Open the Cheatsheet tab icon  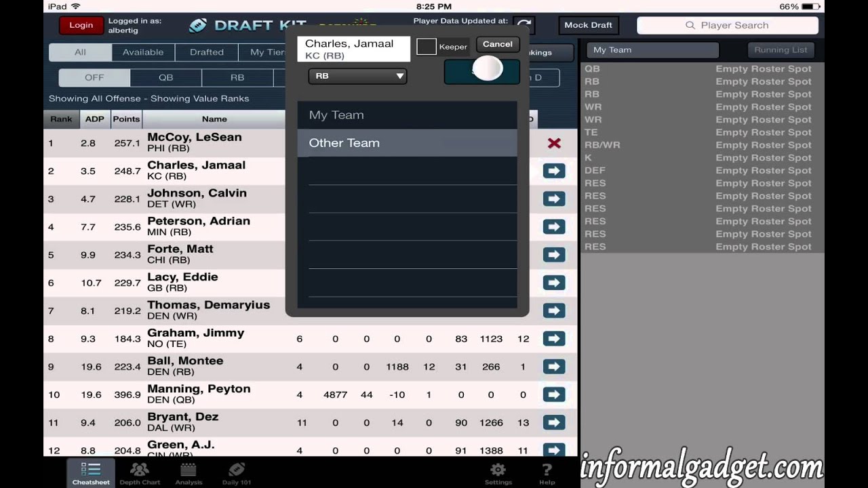pos(91,473)
